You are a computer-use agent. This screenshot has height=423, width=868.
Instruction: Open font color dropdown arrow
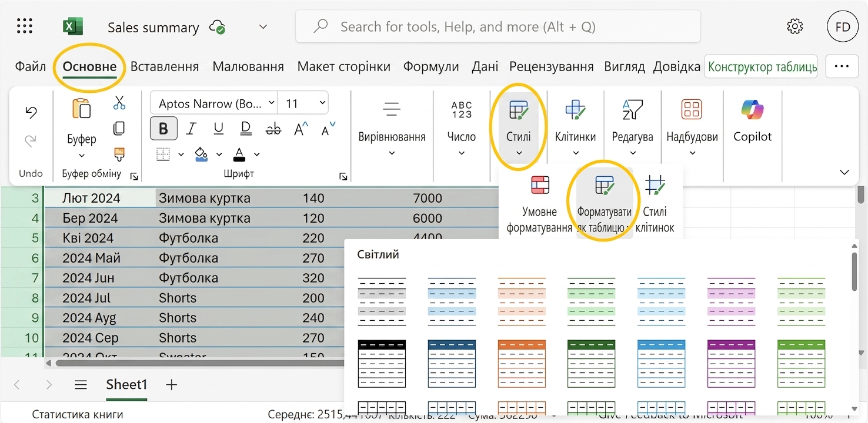pyautogui.click(x=257, y=155)
